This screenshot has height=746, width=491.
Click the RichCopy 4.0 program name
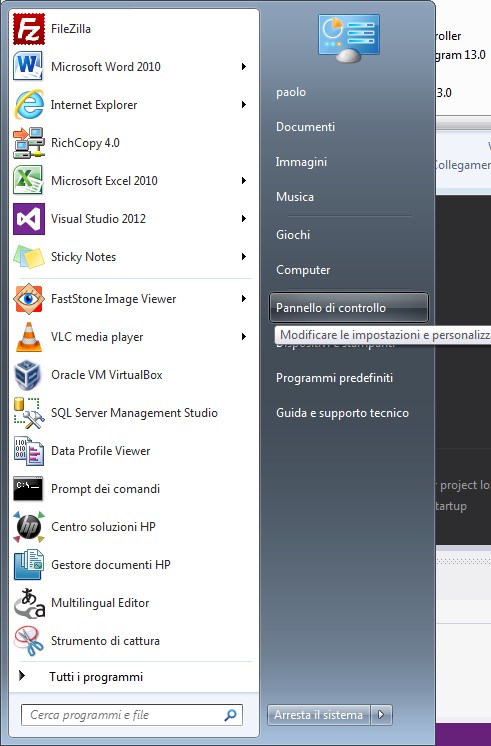click(x=85, y=143)
